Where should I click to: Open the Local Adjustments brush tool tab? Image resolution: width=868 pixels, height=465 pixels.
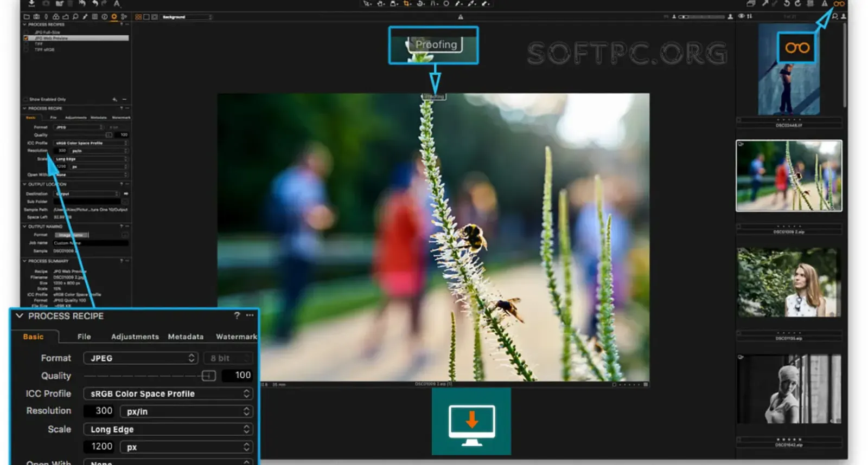pyautogui.click(x=85, y=17)
